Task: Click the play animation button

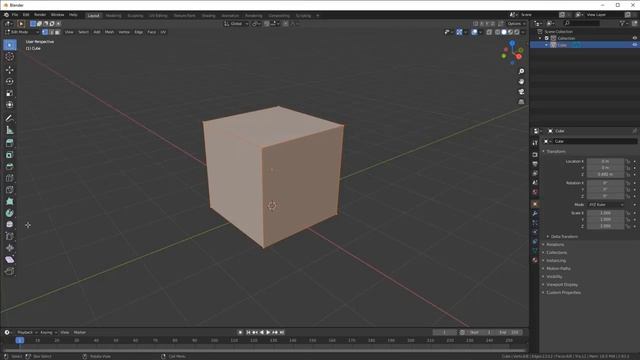Action: click(x=268, y=332)
